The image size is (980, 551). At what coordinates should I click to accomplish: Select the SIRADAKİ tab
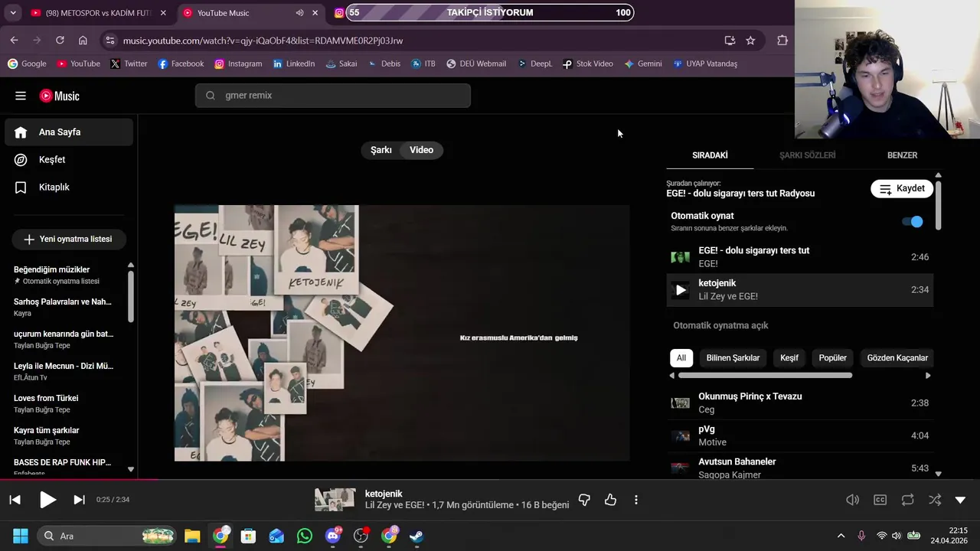(x=710, y=155)
